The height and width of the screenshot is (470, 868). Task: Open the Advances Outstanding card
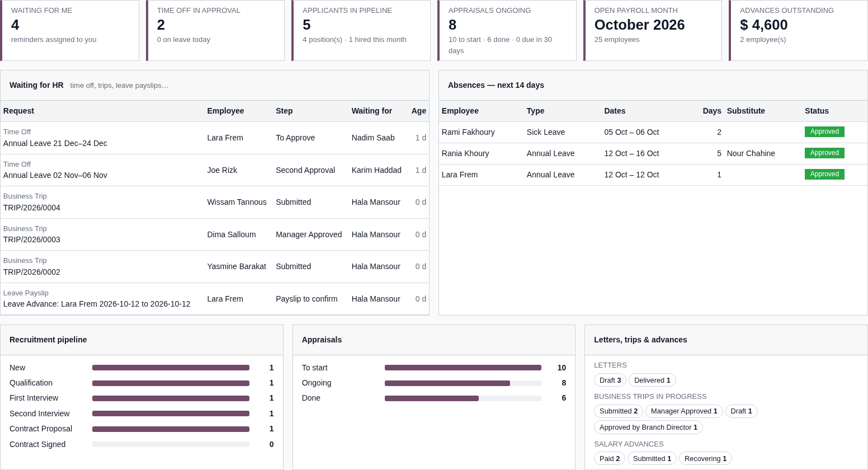tap(798, 30)
